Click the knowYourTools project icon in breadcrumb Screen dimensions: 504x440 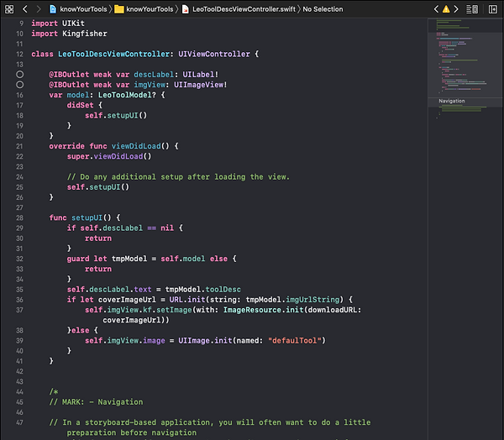pos(53,9)
